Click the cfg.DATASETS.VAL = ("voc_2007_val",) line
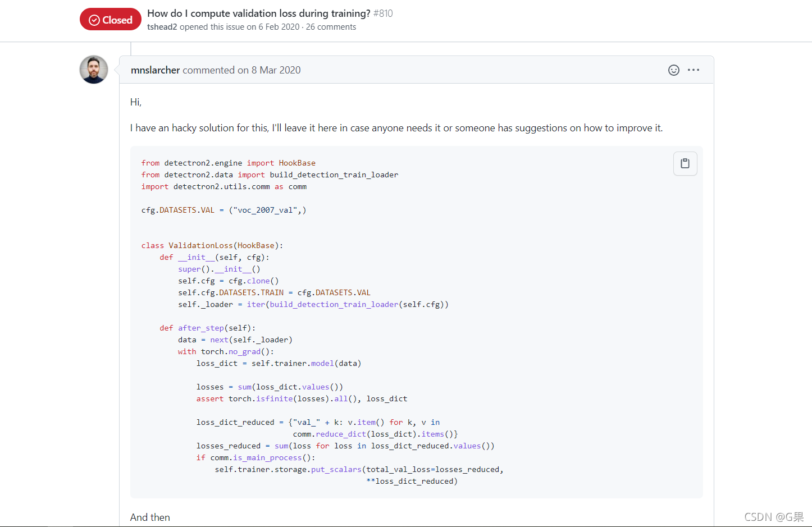Screen dimensions: 812x527 [x=224, y=210]
